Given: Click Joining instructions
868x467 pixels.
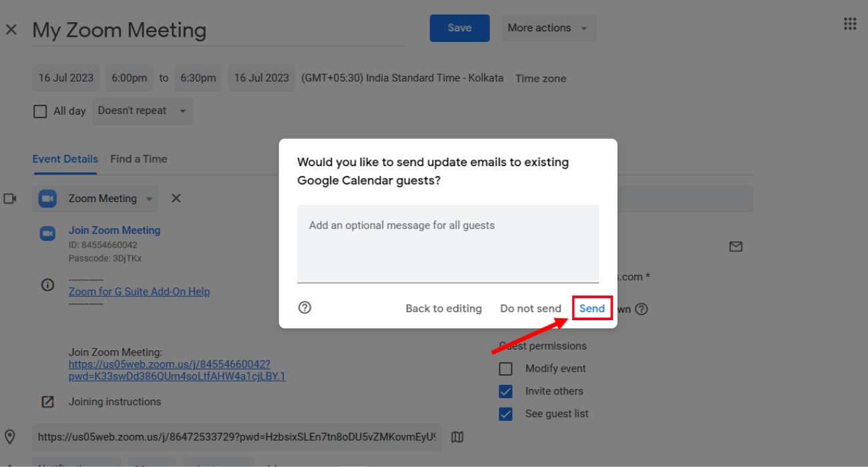Looking at the screenshot, I should [115, 402].
